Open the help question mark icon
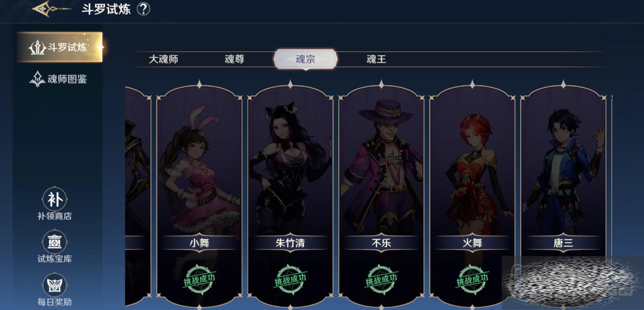This screenshot has width=644, height=310. point(143,9)
